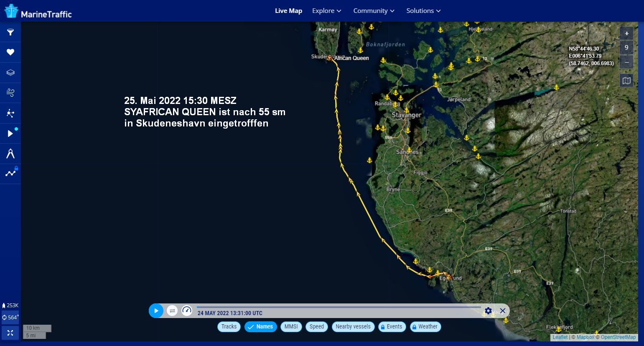Open My Fleets heart icon
The width and height of the screenshot is (644, 346).
click(10, 52)
